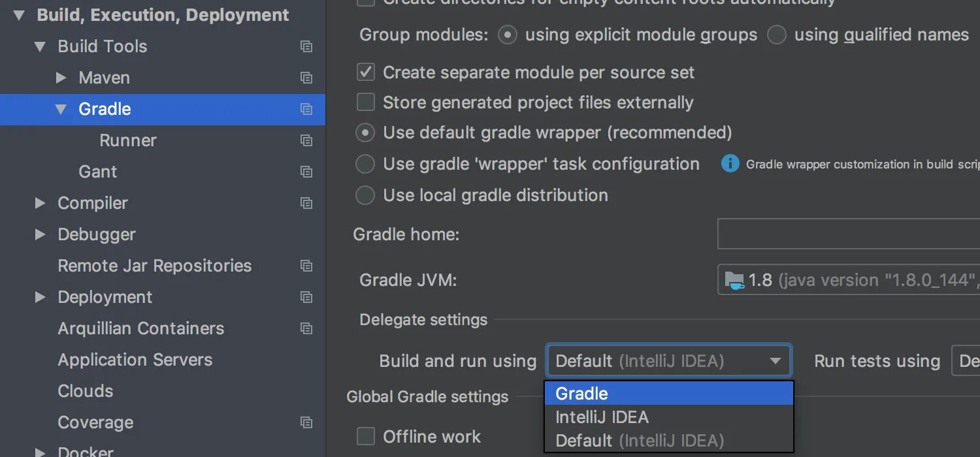
Task: Choose IntelliJ IDEA from the dropdown list
Action: (668, 417)
